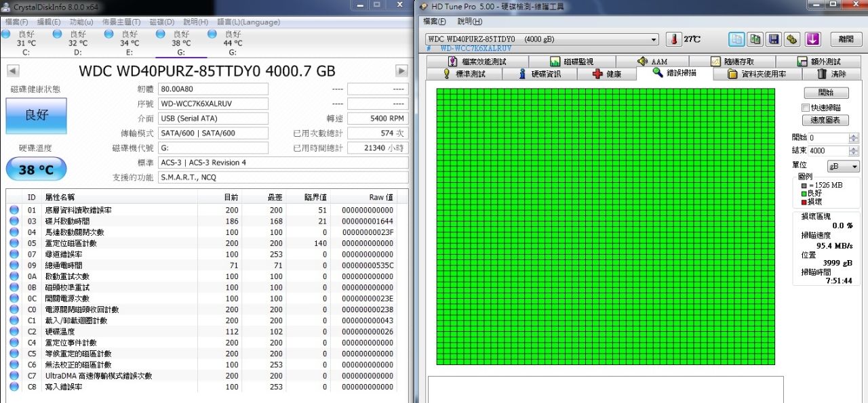Open the 硬碟資訊 disk info tab
868x403 pixels.
(540, 74)
